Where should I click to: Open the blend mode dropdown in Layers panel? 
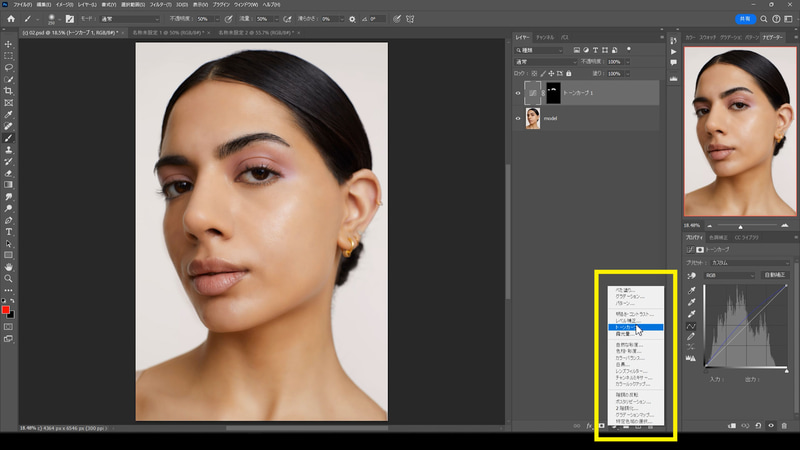point(545,61)
